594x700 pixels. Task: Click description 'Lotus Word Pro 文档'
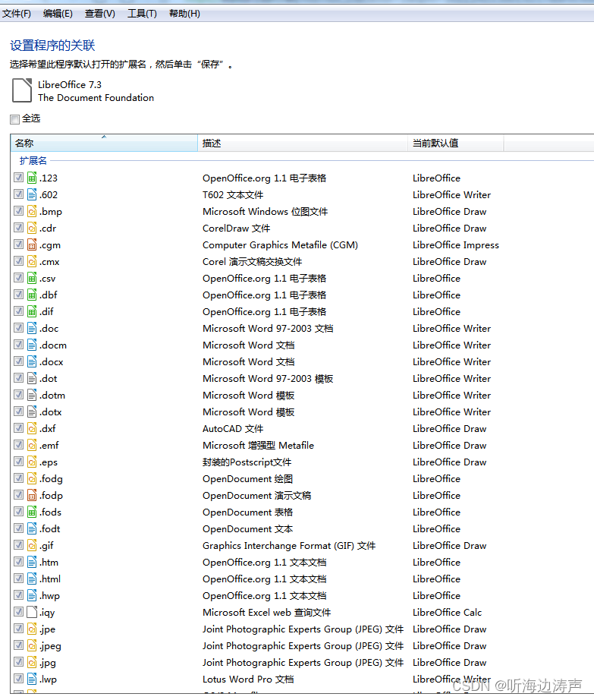pyautogui.click(x=248, y=679)
